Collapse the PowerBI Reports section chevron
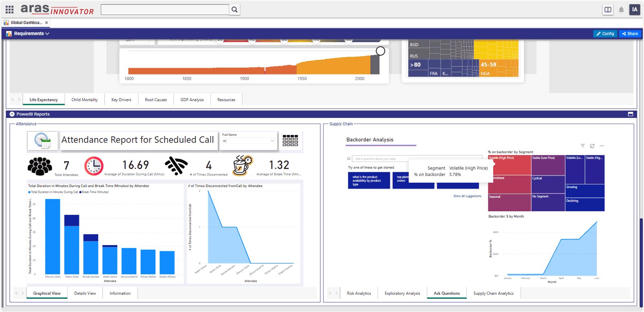The image size is (644, 312). point(12,114)
